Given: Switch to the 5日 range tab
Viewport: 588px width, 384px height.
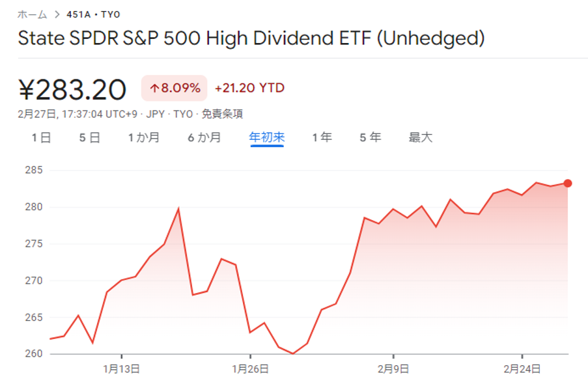Looking at the screenshot, I should click(x=90, y=137).
